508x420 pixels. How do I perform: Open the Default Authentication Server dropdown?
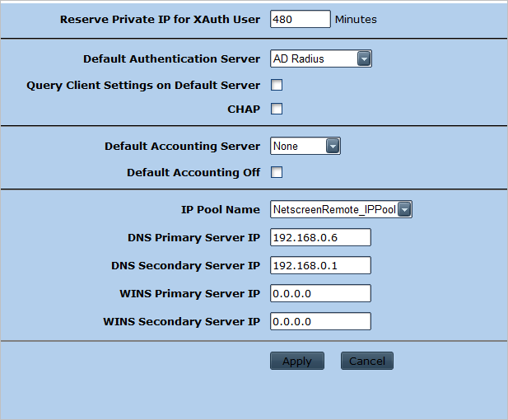[321, 58]
